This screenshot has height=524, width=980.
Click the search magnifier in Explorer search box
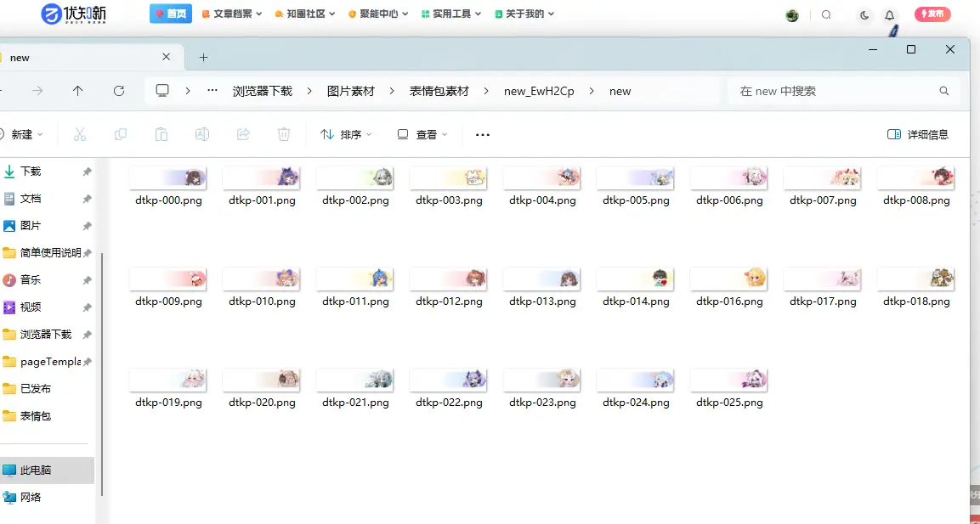[944, 91]
